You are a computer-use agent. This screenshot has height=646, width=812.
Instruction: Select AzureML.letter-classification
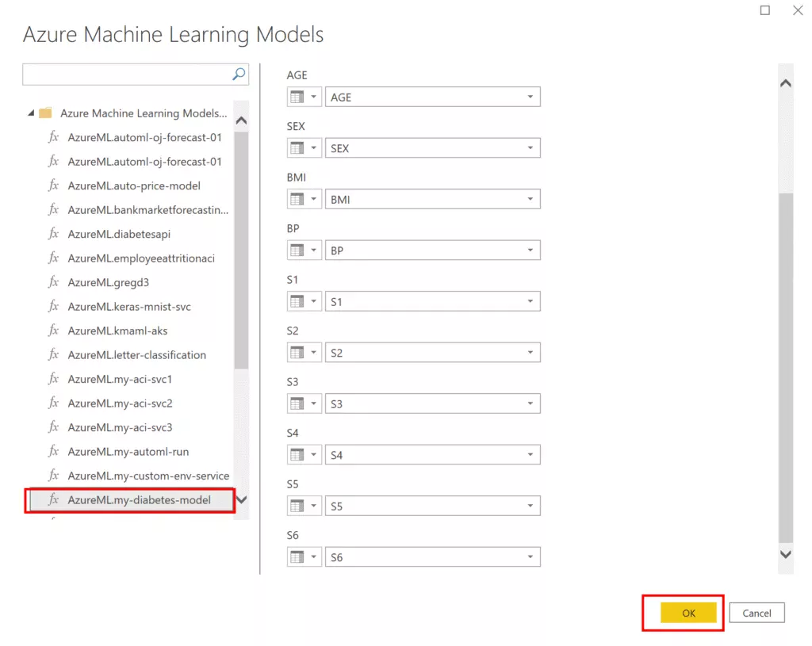pos(136,354)
